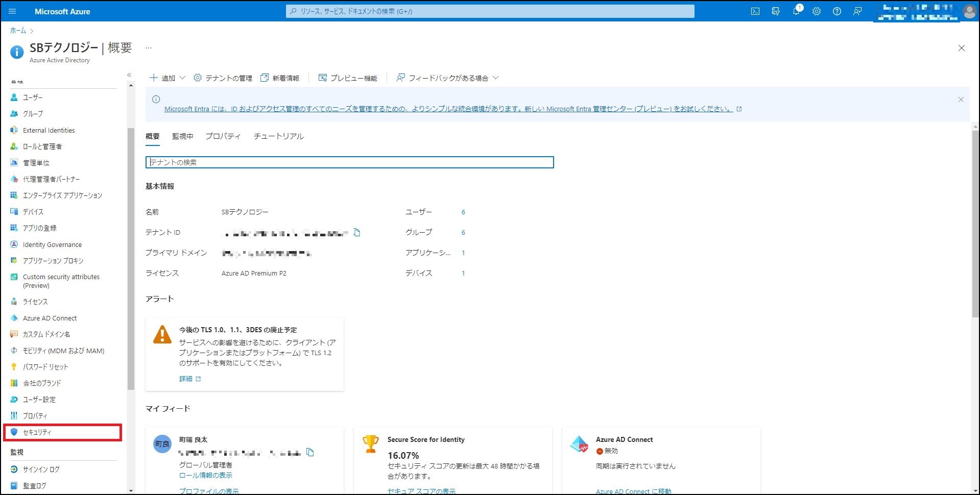The image size is (980, 495).
Task: Open portal settings gear
Action: [817, 11]
